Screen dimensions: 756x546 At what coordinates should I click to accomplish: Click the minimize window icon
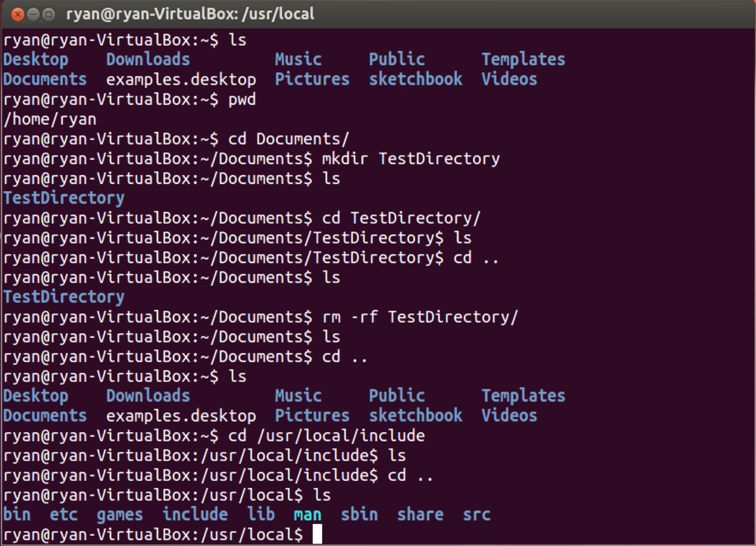pos(32,14)
